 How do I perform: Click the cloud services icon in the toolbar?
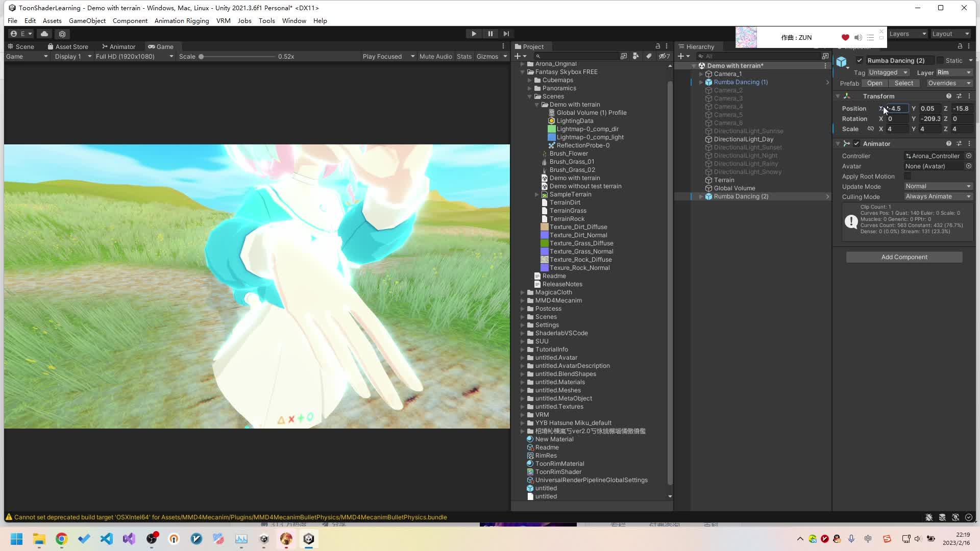44,34
